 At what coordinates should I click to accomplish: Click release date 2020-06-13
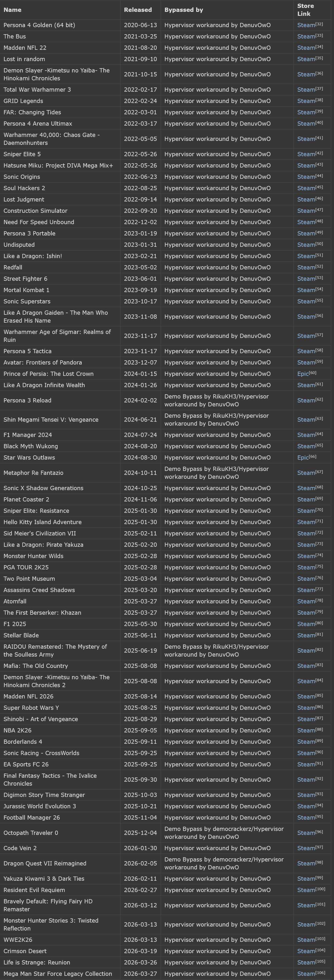coord(140,25)
